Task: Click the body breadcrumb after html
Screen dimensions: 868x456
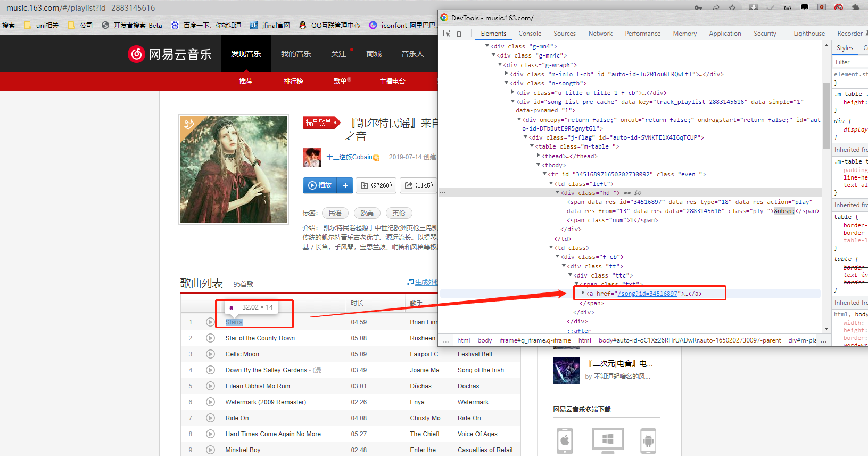Action: coord(484,340)
